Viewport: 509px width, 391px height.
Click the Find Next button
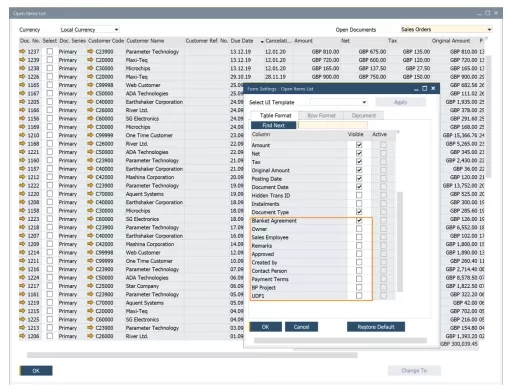coord(273,125)
